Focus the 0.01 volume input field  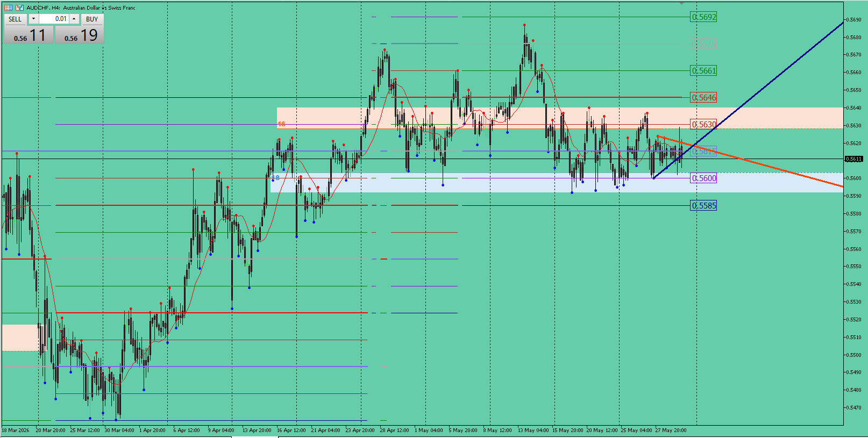tap(54, 19)
